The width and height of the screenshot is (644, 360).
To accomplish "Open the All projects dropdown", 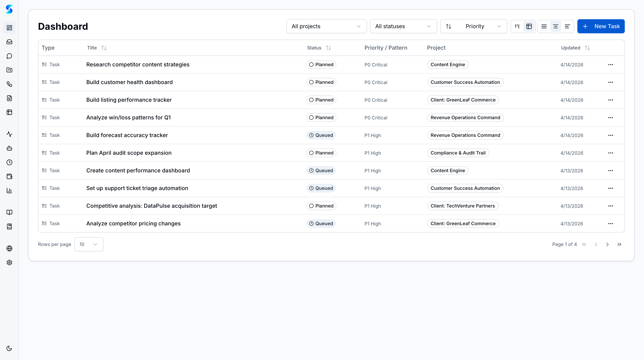I will coord(326,26).
